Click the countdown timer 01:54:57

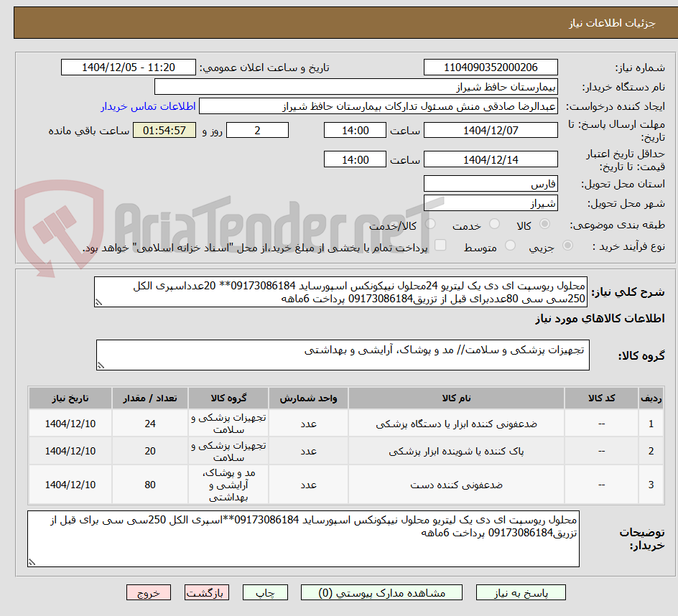[164, 130]
